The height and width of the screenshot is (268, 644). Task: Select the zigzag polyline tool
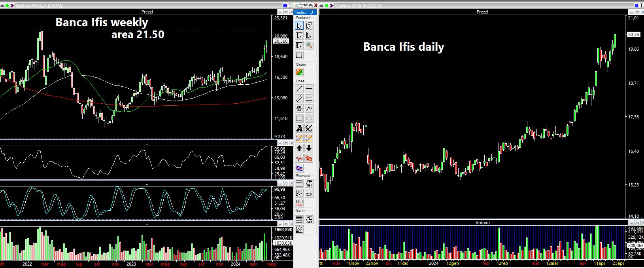coord(309,108)
